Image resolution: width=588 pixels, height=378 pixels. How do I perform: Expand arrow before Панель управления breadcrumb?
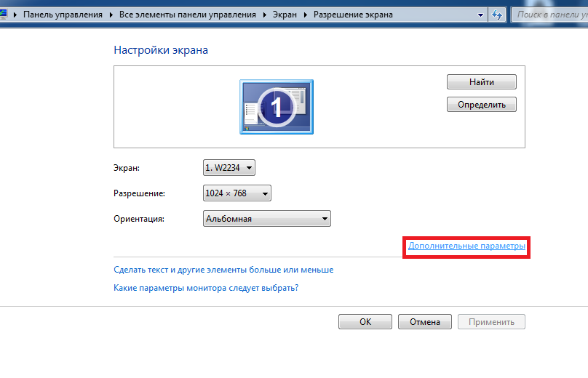[x=15, y=15]
